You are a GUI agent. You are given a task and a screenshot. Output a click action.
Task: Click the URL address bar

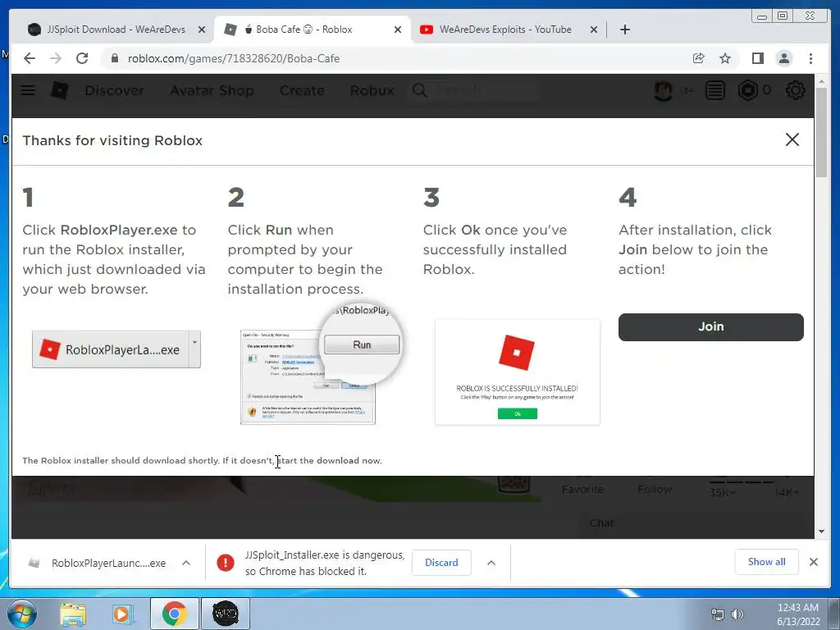click(396, 58)
